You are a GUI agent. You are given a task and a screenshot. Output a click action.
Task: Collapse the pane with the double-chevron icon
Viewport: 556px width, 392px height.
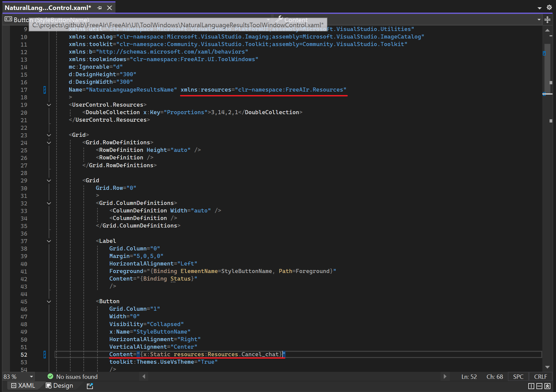[x=547, y=386]
